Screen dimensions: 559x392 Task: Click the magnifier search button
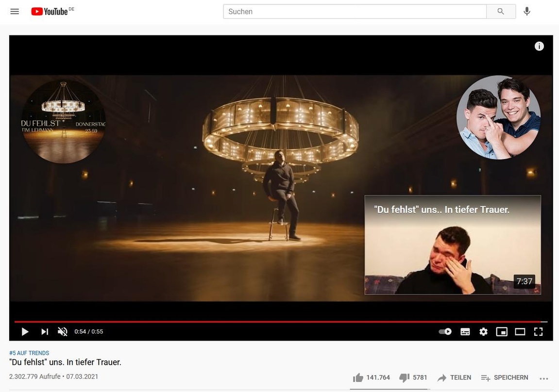pyautogui.click(x=501, y=11)
